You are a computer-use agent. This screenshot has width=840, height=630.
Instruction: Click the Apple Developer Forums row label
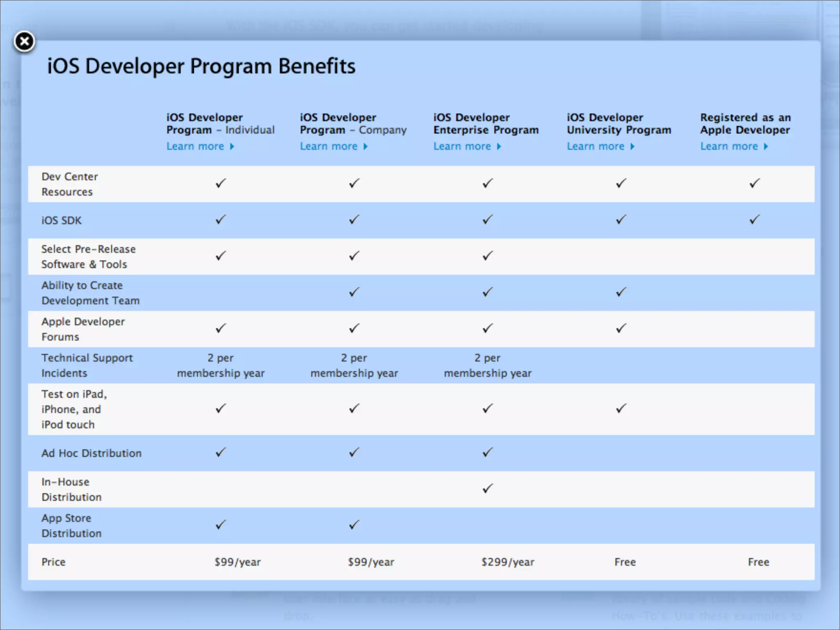tap(83, 329)
